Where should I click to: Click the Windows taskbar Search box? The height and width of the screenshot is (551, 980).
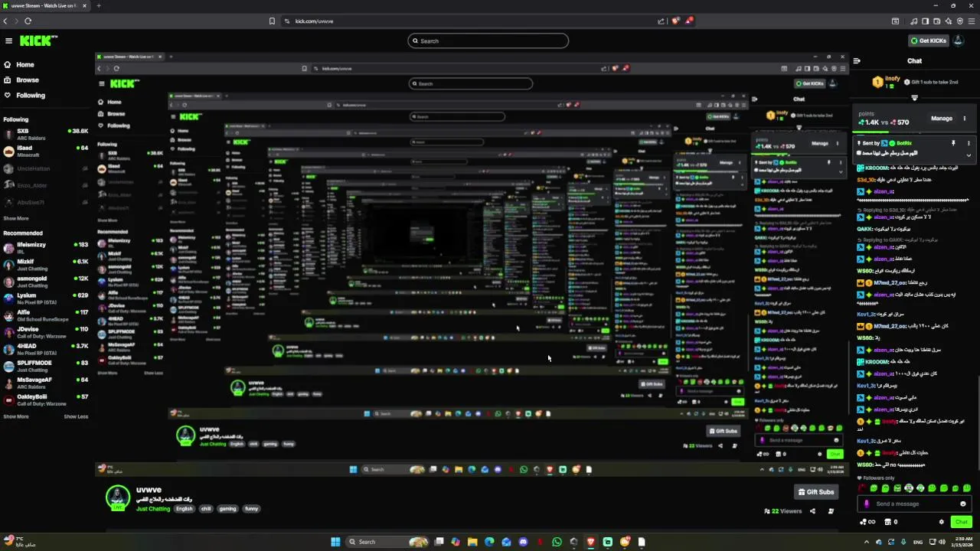[x=387, y=542]
